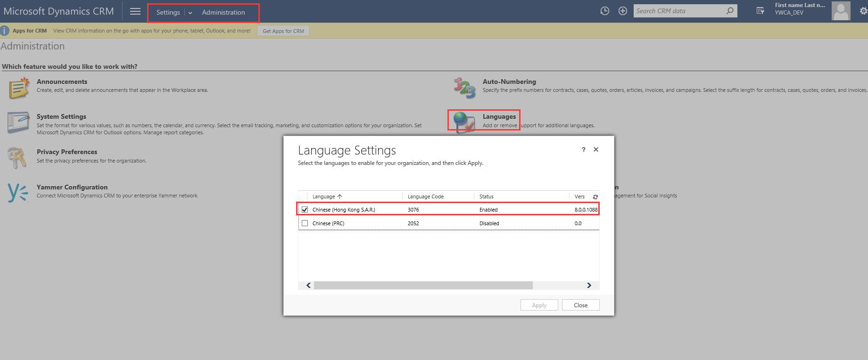
Task: Click the language code 3076 cell
Action: [413, 210]
